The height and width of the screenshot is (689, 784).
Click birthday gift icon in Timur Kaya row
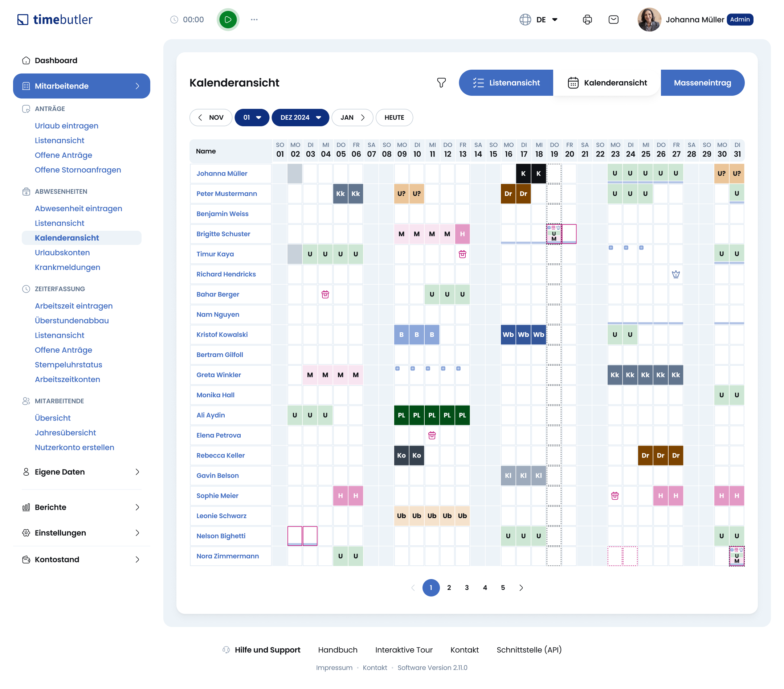[462, 254]
